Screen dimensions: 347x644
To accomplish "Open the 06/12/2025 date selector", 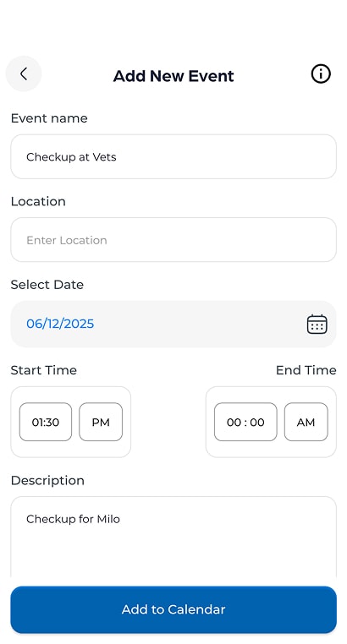I will 173,324.
